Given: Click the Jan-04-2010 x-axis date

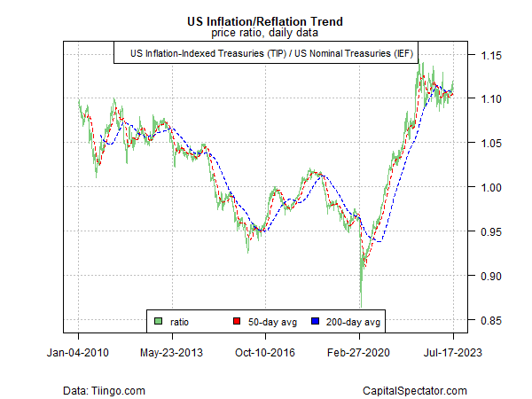Looking at the screenshot, I should pos(78,353).
